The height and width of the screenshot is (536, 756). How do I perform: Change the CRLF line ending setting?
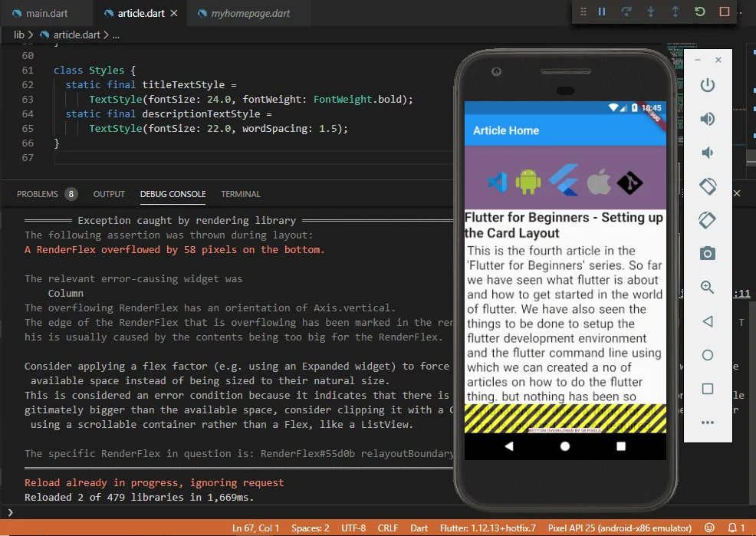tap(388, 528)
